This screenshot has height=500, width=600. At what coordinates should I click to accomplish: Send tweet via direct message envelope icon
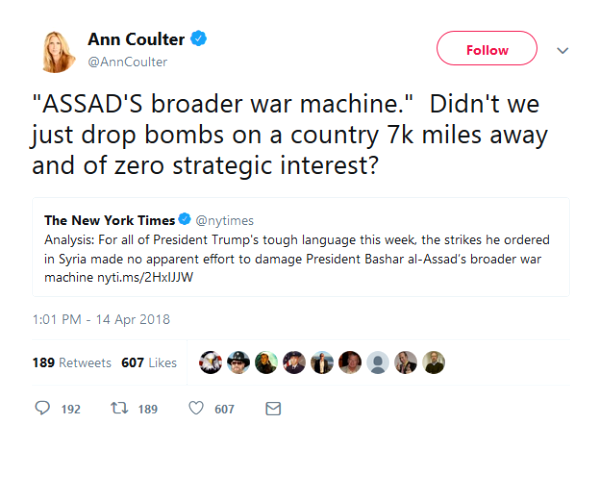pyautogui.click(x=272, y=409)
